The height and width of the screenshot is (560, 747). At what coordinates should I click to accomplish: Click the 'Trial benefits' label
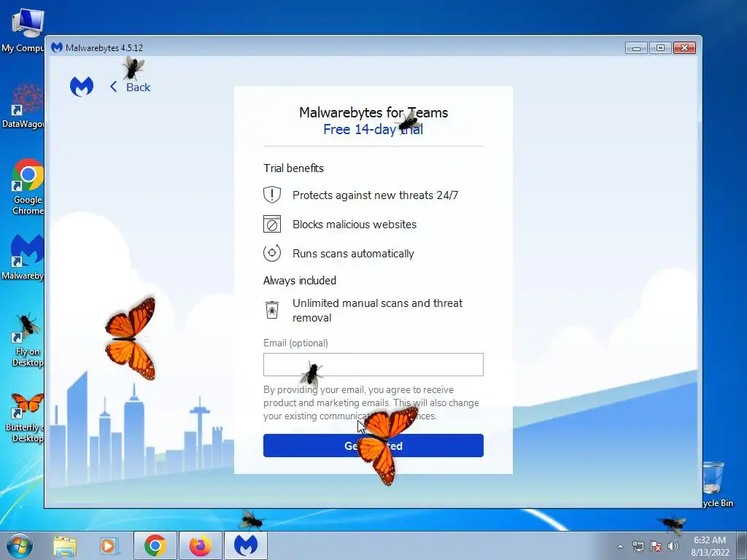coord(293,168)
